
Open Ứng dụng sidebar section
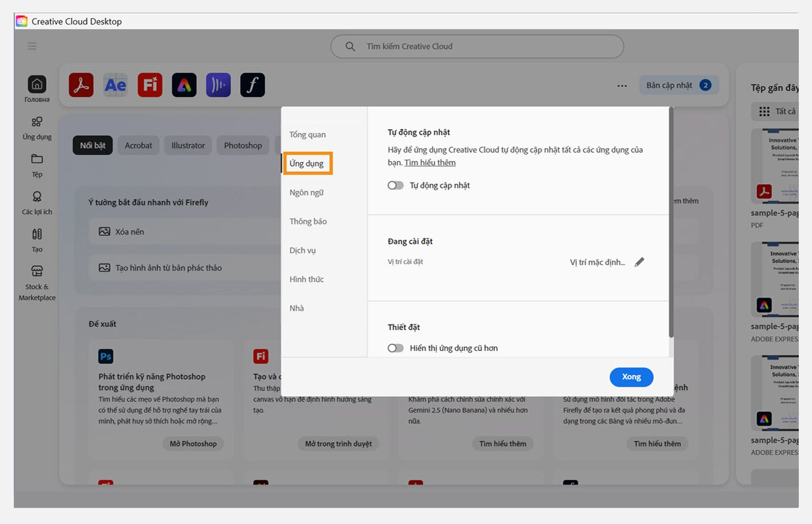pyautogui.click(x=37, y=128)
